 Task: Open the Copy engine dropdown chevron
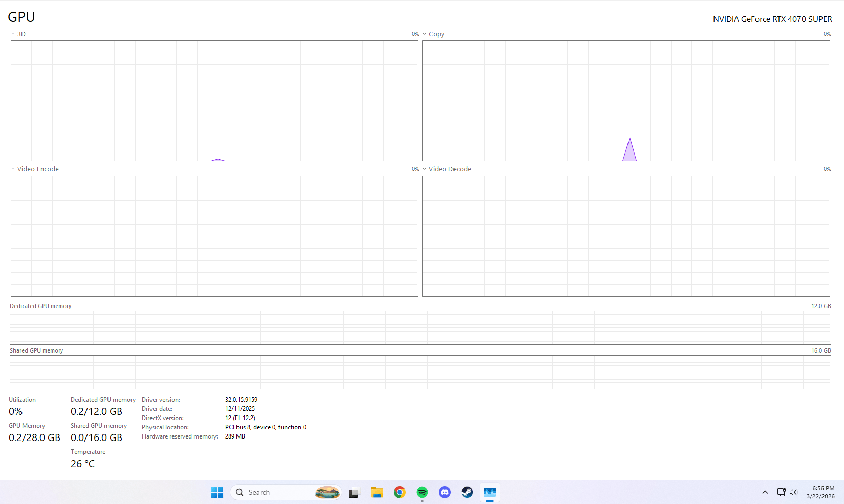[424, 34]
